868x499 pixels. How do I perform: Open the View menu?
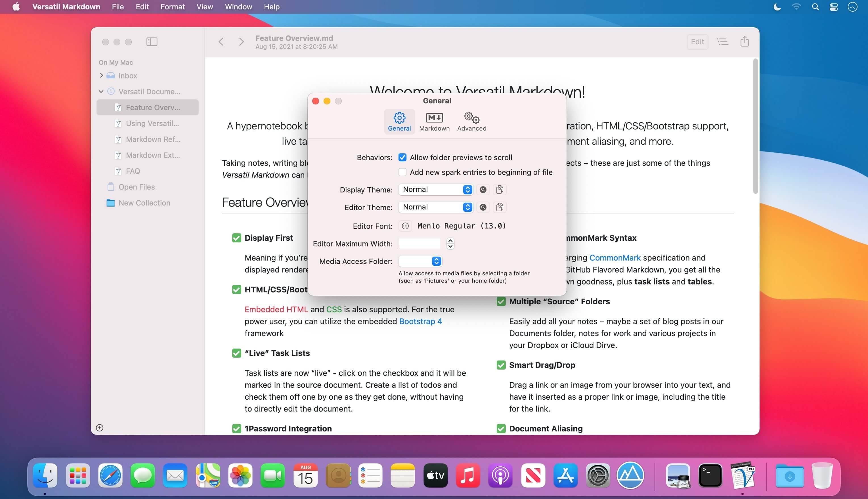(205, 7)
